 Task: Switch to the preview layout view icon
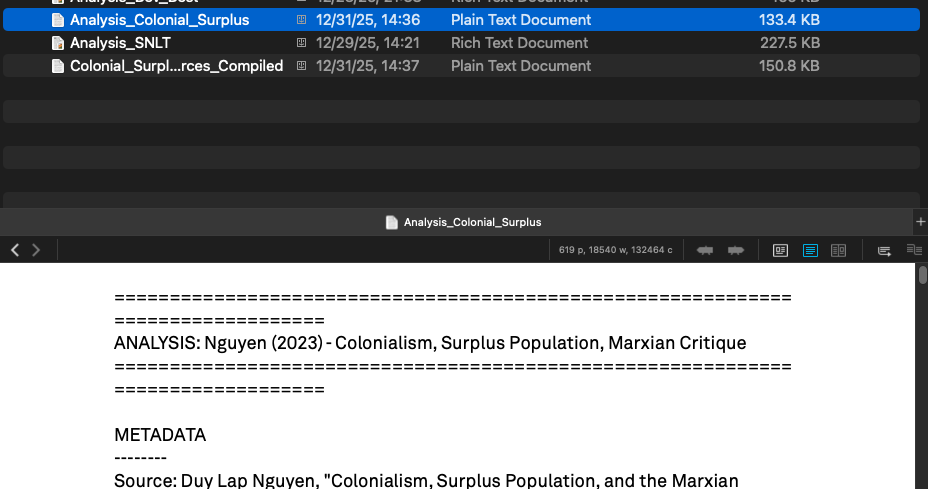781,250
